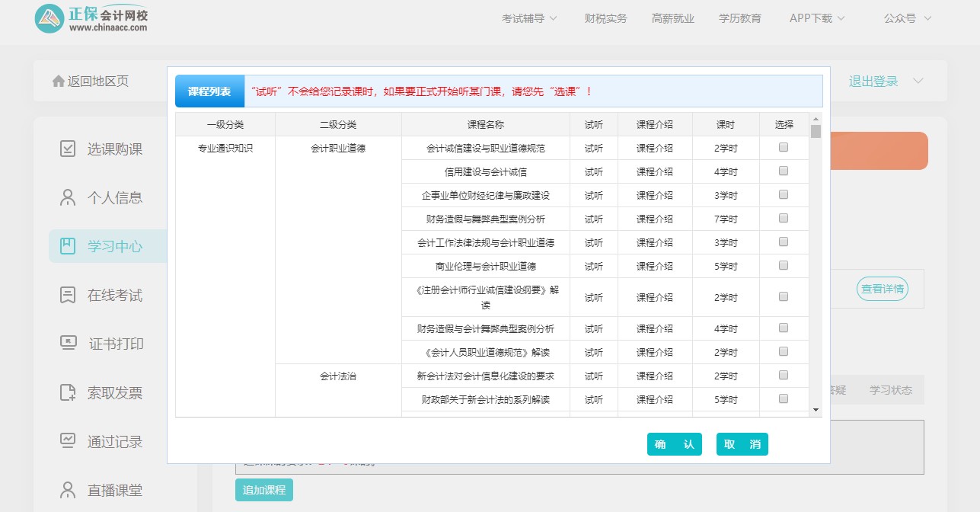Click the home icon beside 返回地区页
Image resolution: width=980 pixels, height=512 pixels.
coord(58,82)
